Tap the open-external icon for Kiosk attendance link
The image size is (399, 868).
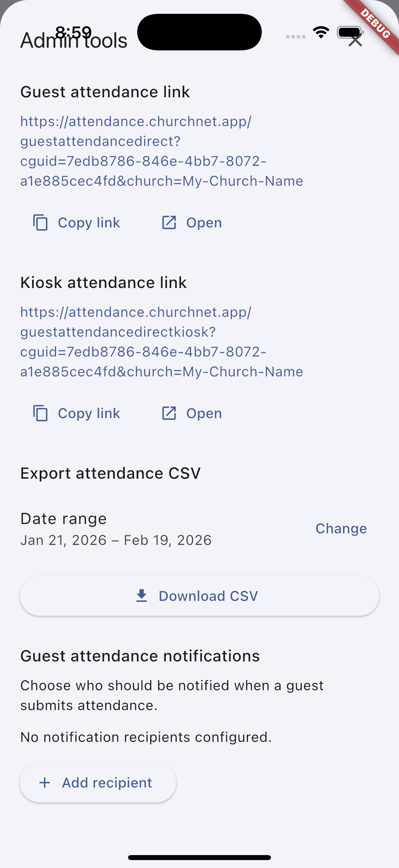[169, 413]
